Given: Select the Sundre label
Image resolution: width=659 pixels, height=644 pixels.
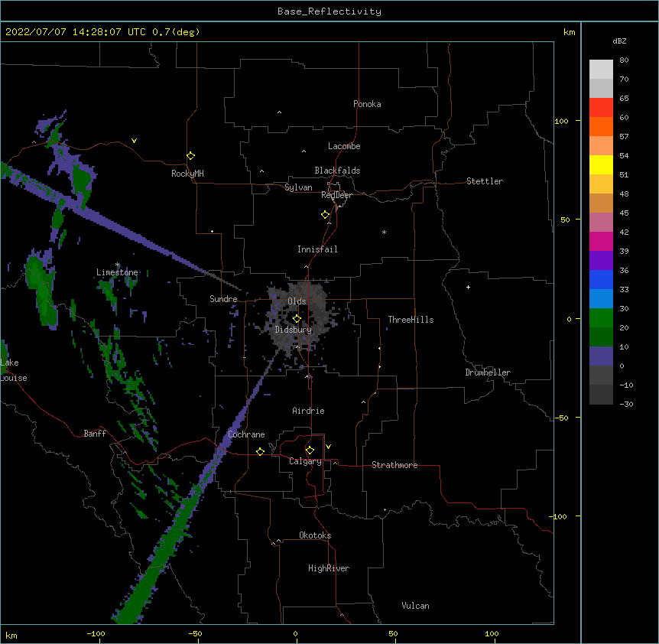Looking at the screenshot, I should (223, 299).
